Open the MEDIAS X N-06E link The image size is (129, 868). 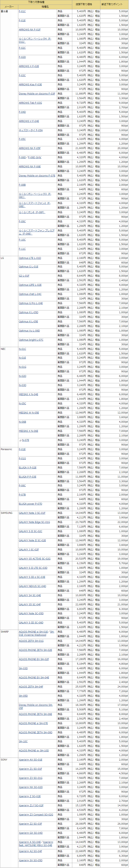(x=29, y=431)
